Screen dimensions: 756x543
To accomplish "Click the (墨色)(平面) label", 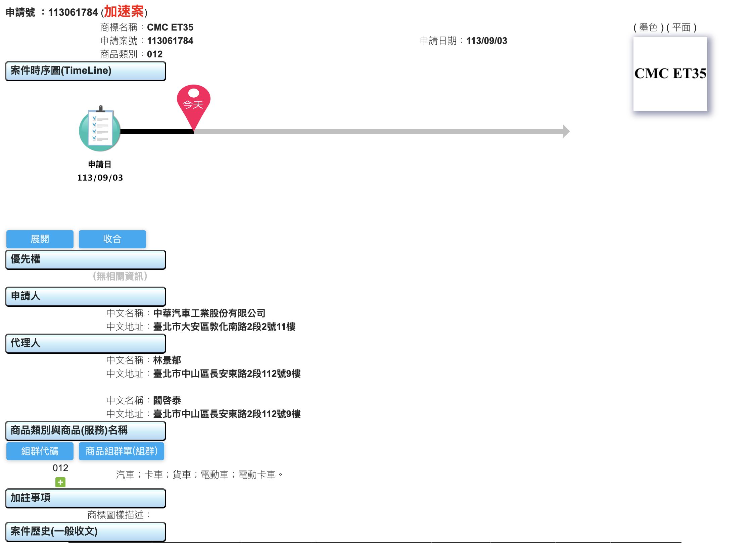I will pyautogui.click(x=665, y=27).
